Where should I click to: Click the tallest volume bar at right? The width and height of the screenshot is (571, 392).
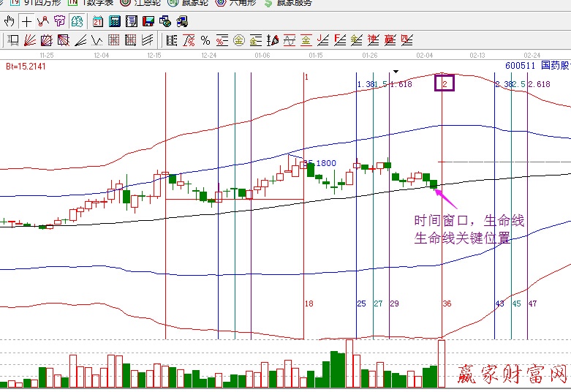pos(441,363)
